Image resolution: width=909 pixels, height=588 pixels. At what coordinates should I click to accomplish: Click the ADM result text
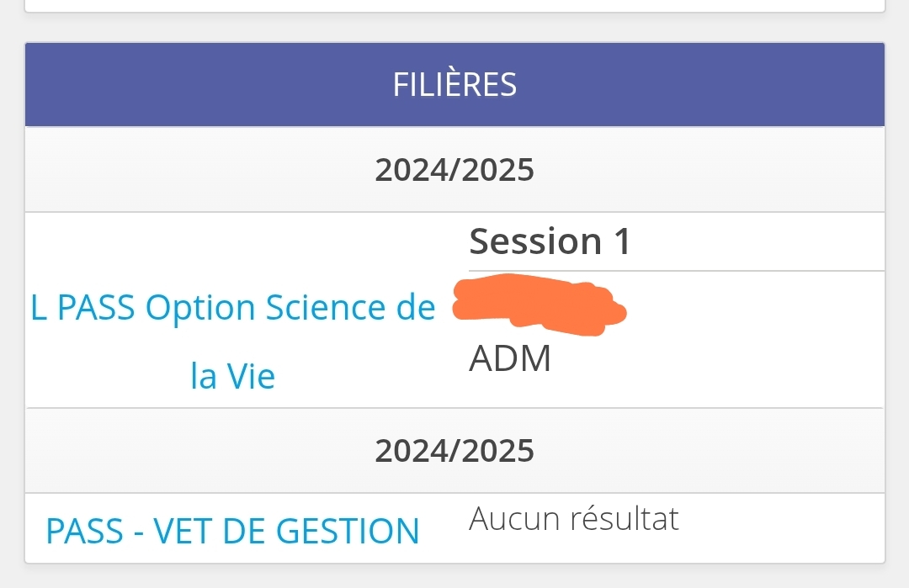click(510, 359)
